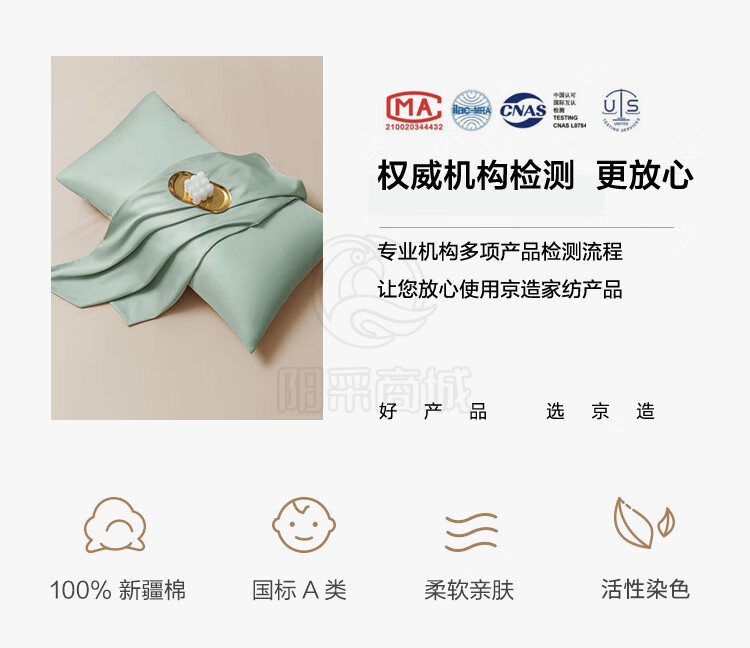750x648 pixels.
Task: Click the heading 权威机构检测 更放心
Action: (535, 176)
